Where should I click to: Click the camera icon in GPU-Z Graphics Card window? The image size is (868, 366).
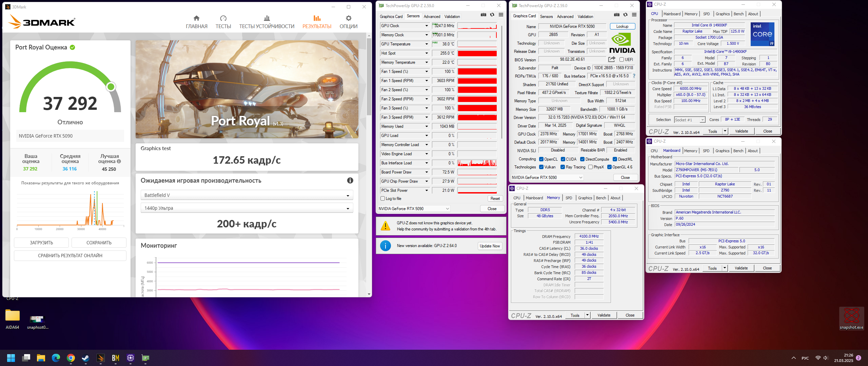[x=617, y=15]
